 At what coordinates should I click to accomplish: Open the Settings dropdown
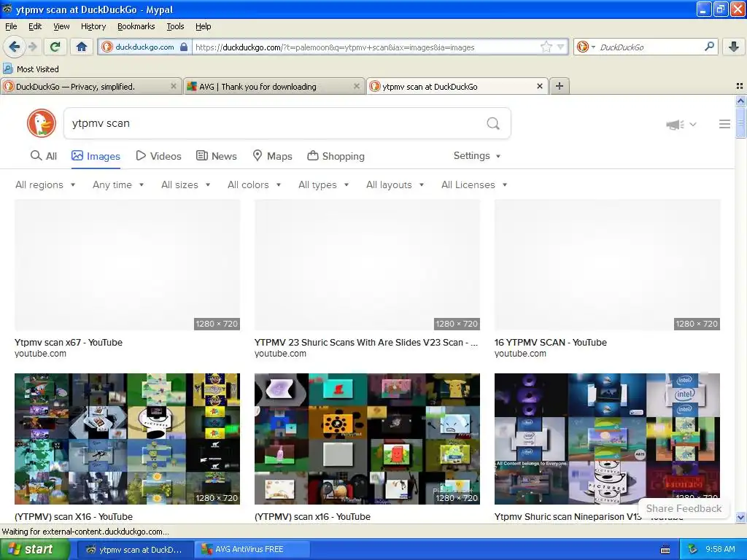tap(477, 156)
